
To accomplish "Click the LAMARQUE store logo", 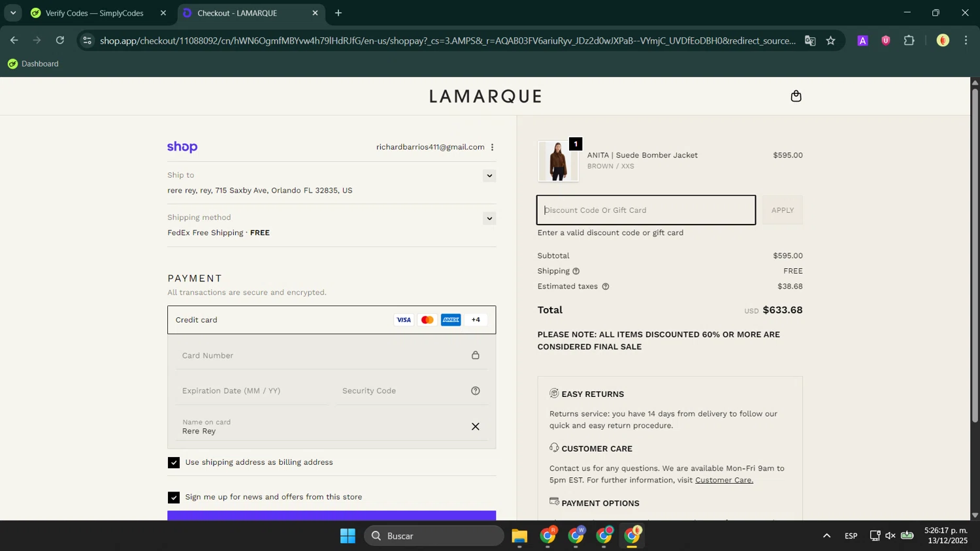I will 485,97.
